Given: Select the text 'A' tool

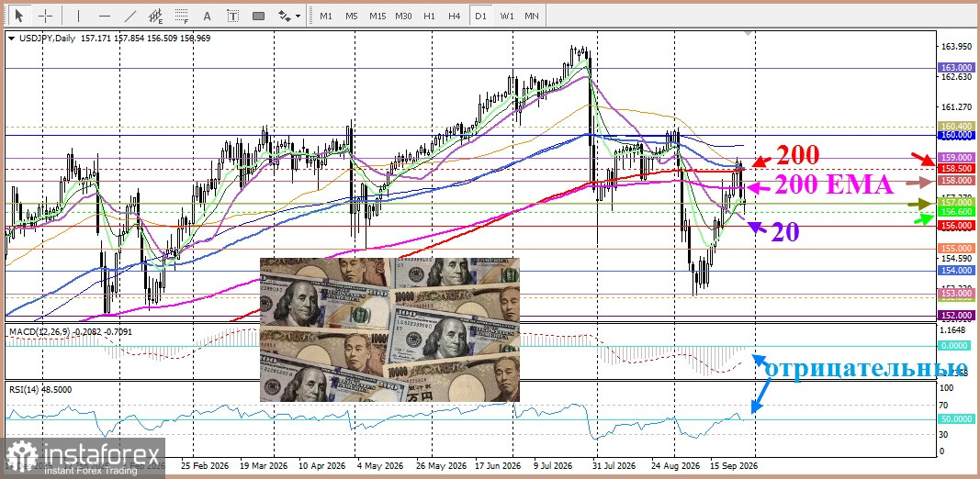Looking at the screenshot, I should click(208, 16).
